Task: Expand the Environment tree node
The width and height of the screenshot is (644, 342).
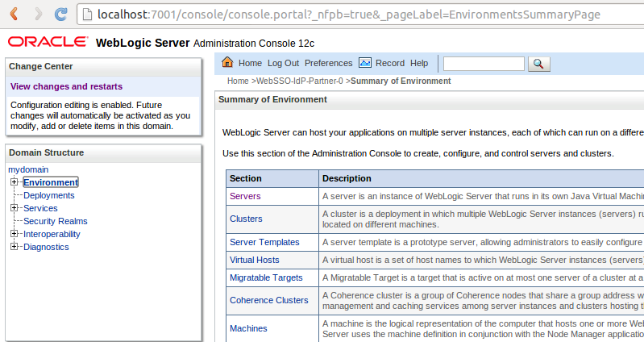Action: click(14, 181)
